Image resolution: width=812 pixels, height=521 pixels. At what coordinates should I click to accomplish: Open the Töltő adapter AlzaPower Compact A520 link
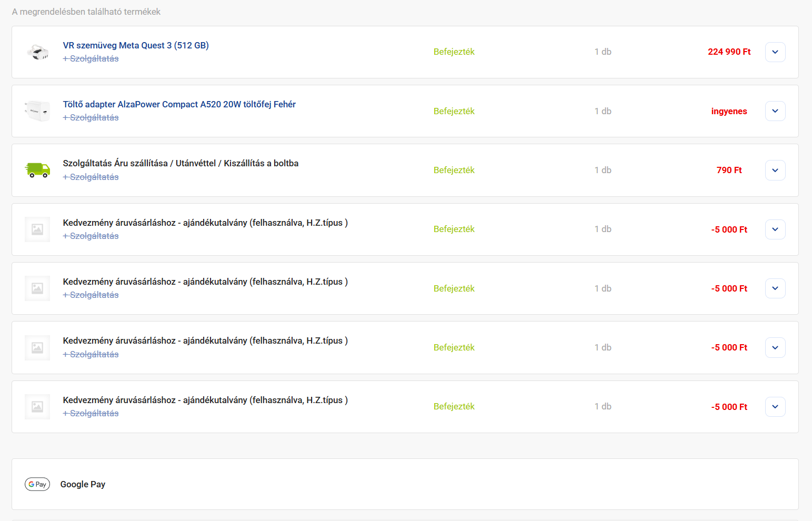179,104
